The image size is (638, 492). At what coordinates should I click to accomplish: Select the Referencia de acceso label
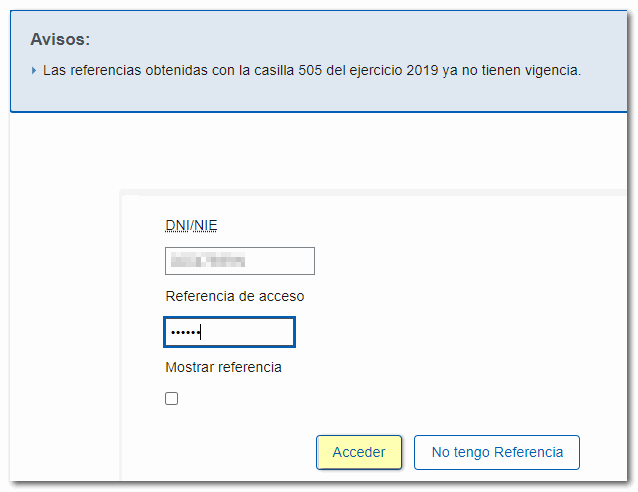tap(234, 296)
